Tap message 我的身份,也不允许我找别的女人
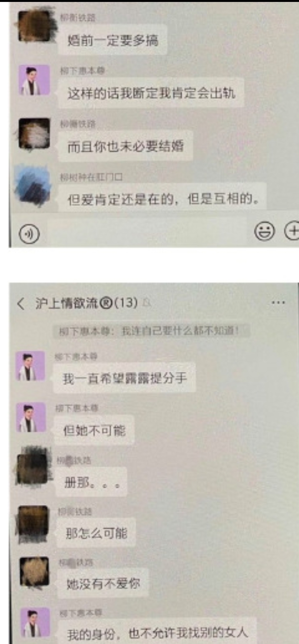The image size is (299, 644). (x=157, y=633)
